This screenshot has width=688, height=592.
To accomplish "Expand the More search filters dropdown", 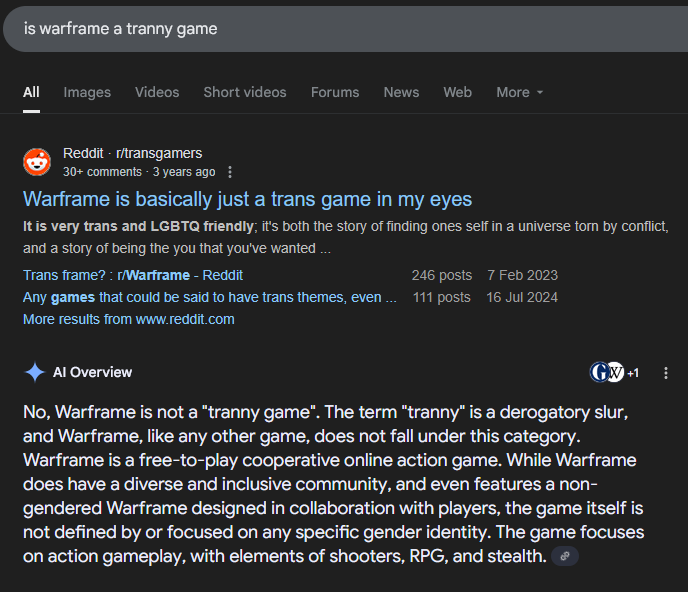I will tap(520, 92).
